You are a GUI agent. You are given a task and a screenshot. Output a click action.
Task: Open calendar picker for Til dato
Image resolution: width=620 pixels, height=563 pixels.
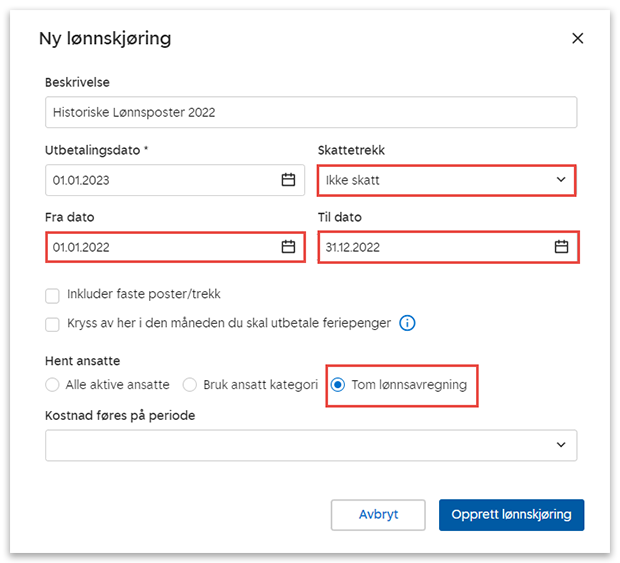click(561, 246)
